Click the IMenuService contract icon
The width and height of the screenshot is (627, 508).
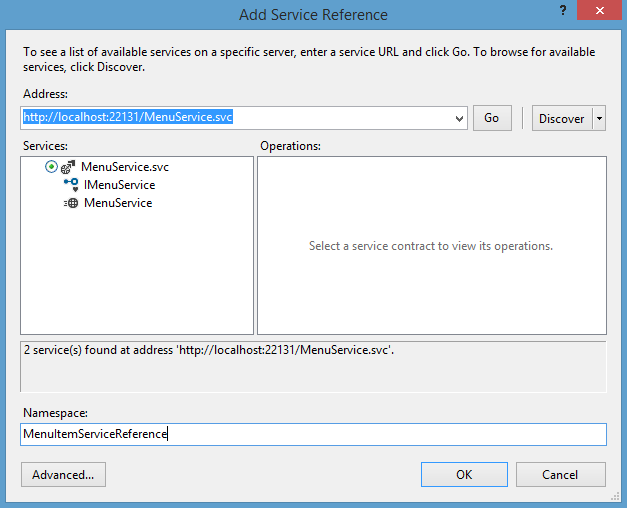pyautogui.click(x=71, y=185)
